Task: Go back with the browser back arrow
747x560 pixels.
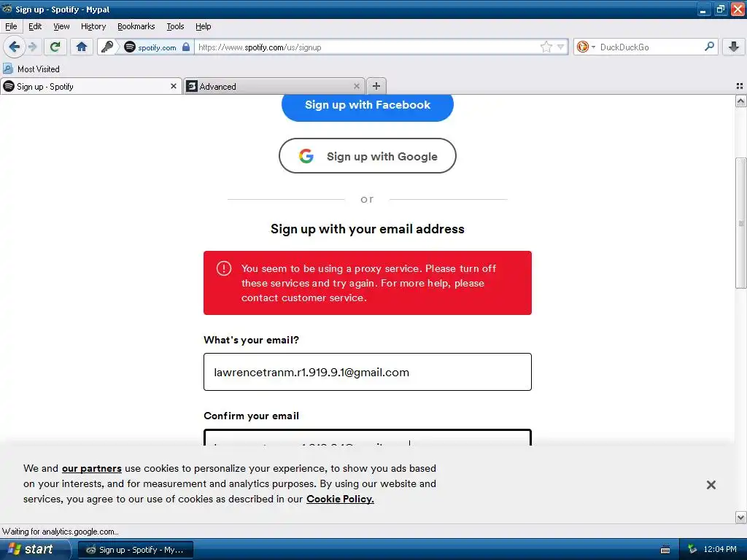Action: coord(15,47)
